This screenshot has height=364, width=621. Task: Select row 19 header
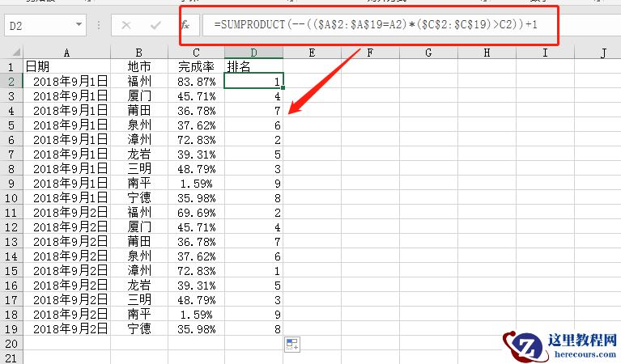click(11, 328)
